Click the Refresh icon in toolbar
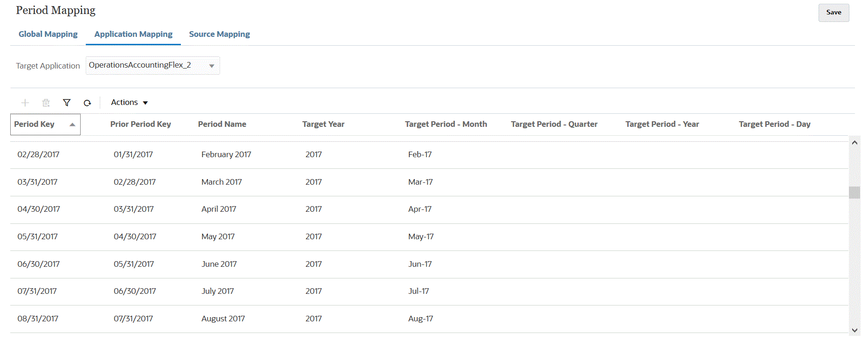Screen dimensions: 868x347 87,103
